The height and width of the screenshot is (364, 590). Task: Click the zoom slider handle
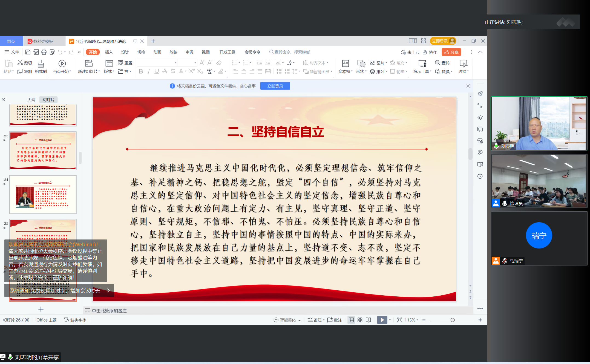click(453, 320)
